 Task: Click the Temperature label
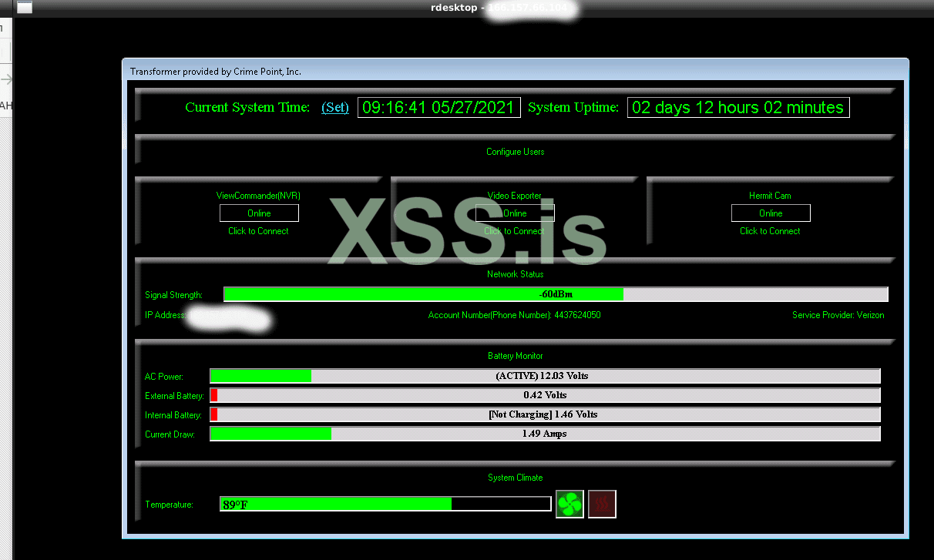click(x=169, y=505)
